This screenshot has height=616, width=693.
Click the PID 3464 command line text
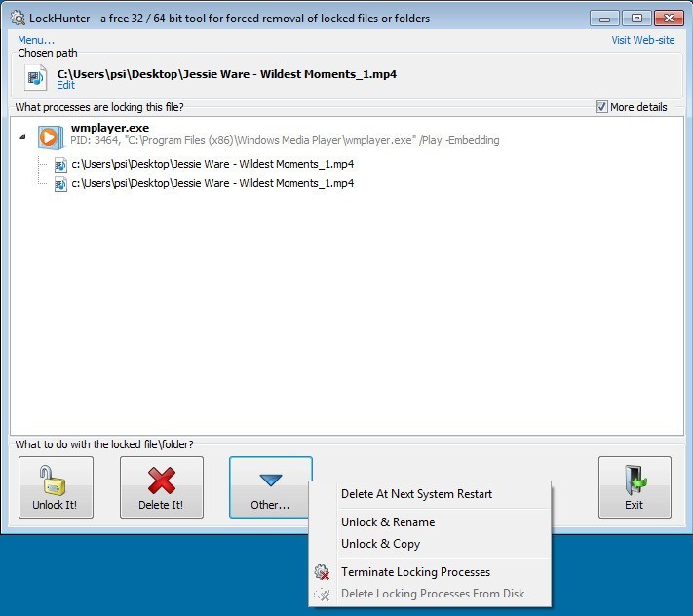[x=285, y=140]
